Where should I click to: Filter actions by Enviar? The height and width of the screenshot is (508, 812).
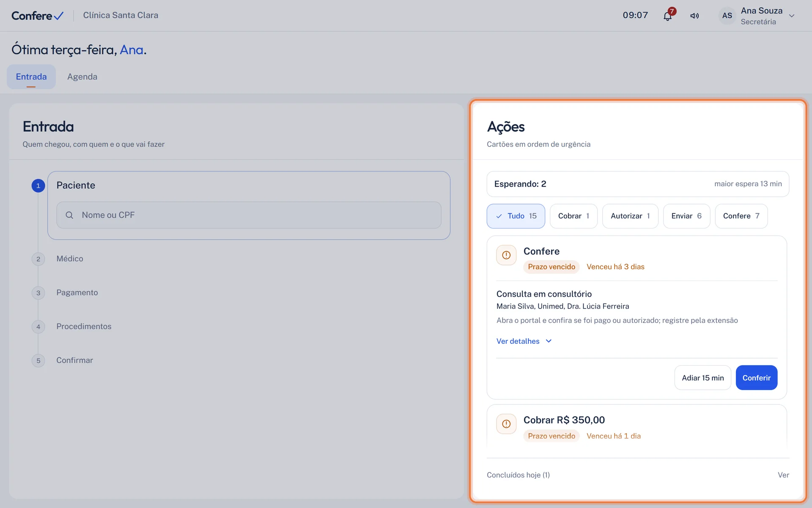[686, 216]
